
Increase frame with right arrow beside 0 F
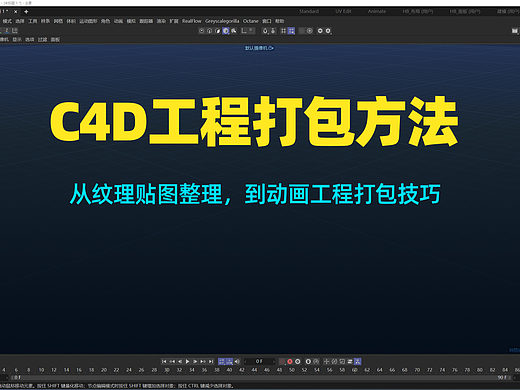pyautogui.click(x=274, y=361)
